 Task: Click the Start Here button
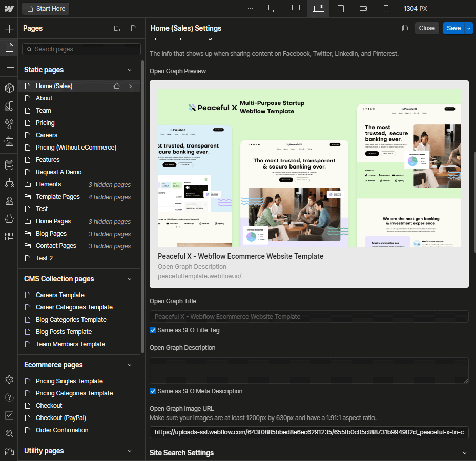45,9
